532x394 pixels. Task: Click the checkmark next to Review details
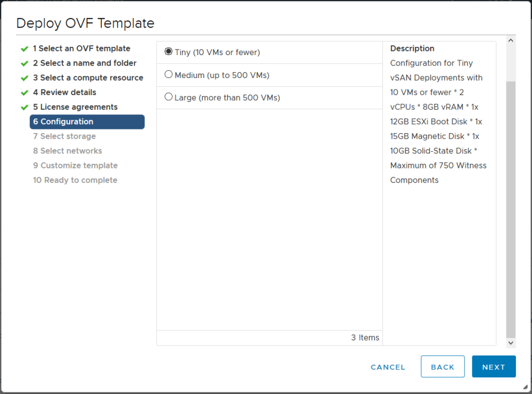24,92
